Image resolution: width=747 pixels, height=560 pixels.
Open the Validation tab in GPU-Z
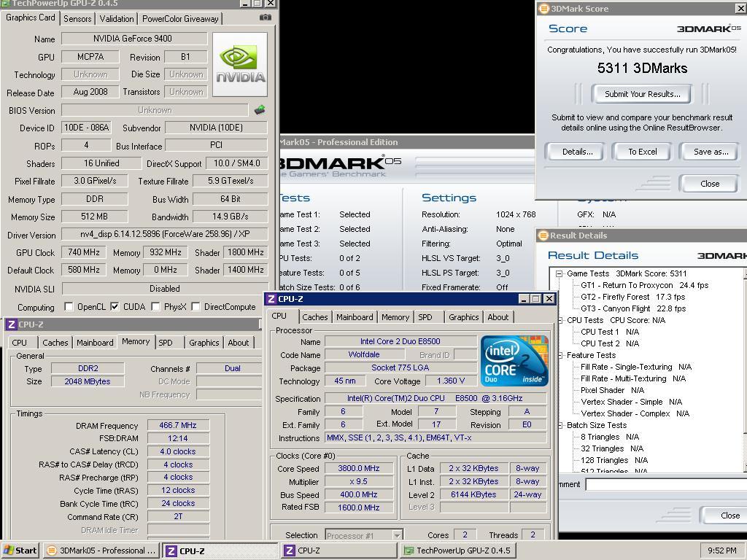click(117, 18)
